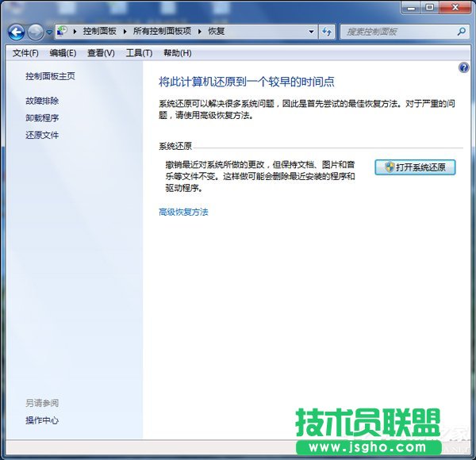
Task: Select 恢复 in the address breadcrumb
Action: pyautogui.click(x=216, y=31)
